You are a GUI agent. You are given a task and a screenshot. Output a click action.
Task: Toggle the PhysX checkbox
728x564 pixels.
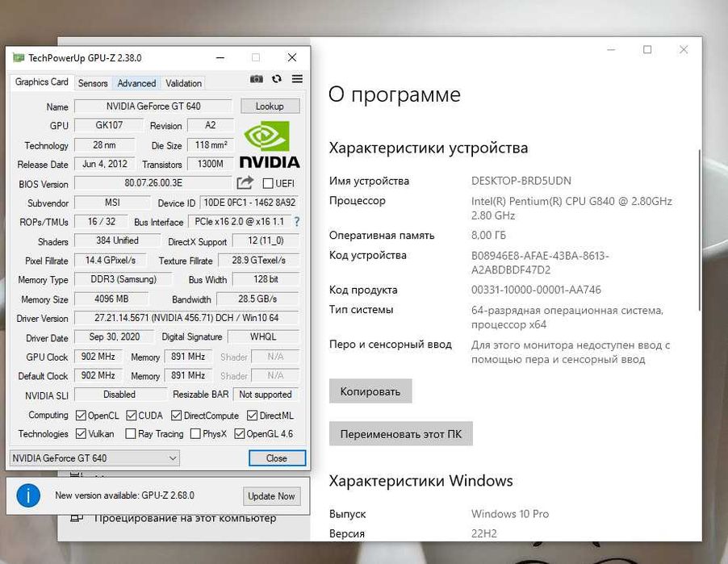[195, 433]
